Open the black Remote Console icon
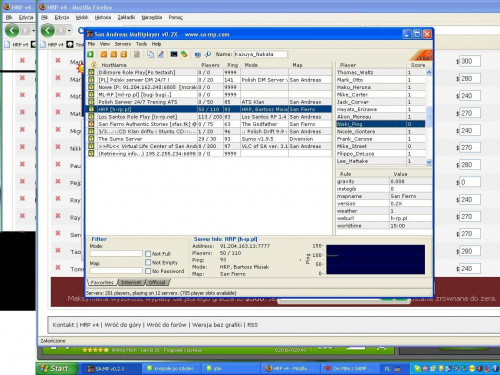500x375 pixels. 174,54
